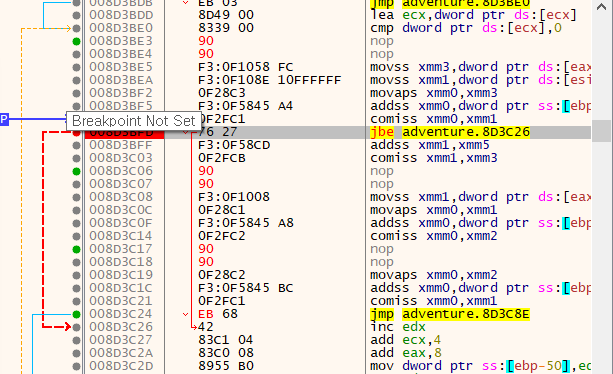613x374 pixels.
Task: Click opcode bytes 8339 00
Action: 226,28
